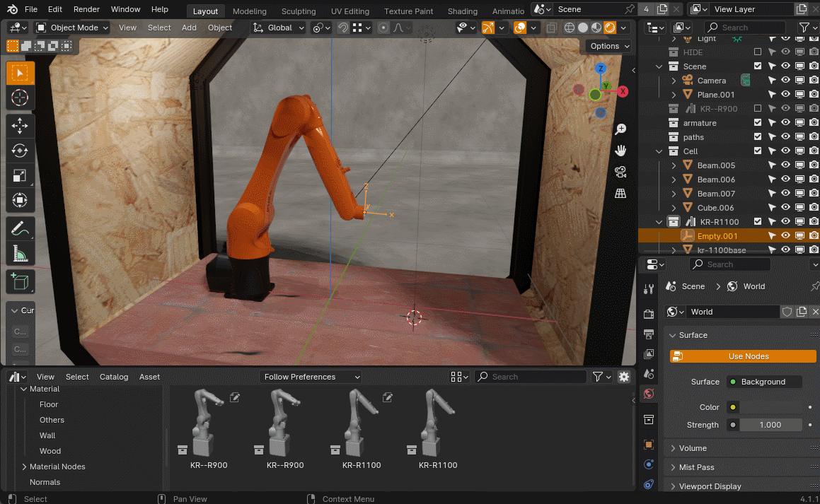
Task: Select the Select Box tool
Action: [x=20, y=73]
